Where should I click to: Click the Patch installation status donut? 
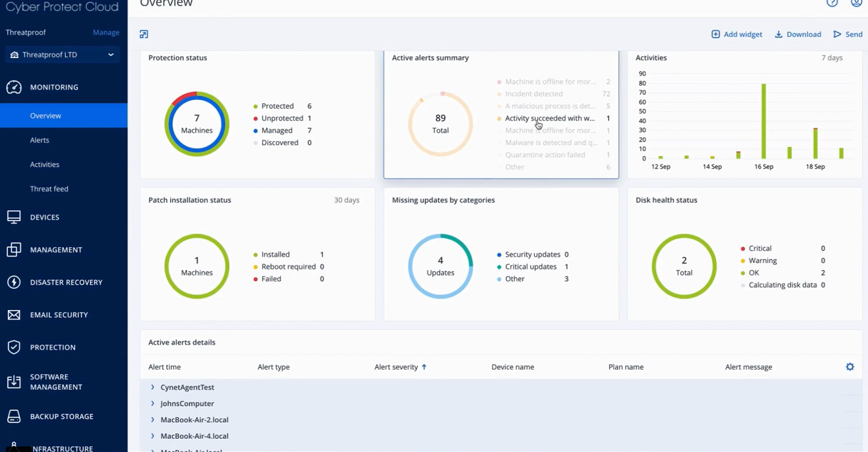[197, 266]
